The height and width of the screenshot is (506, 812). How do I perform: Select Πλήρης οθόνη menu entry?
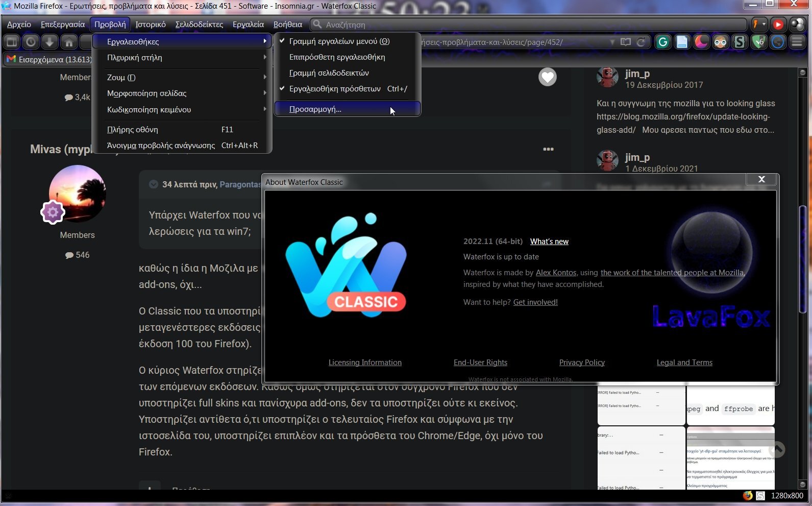click(x=182, y=130)
